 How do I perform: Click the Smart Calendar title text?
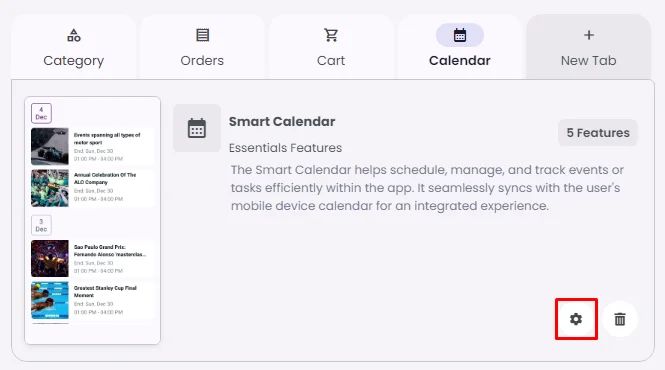pos(282,122)
